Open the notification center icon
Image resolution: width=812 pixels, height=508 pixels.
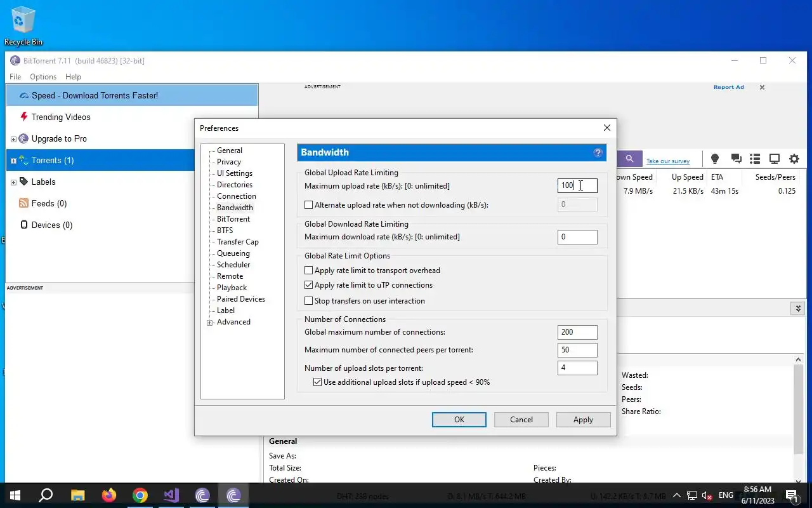tap(792, 495)
